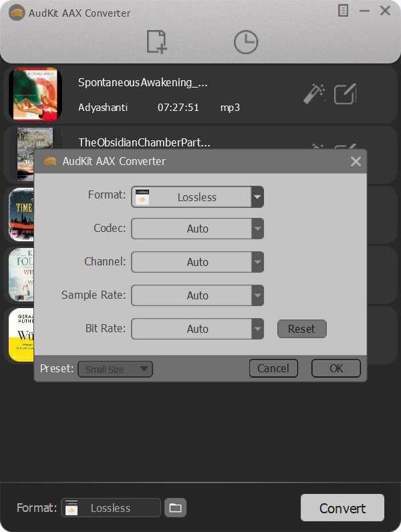Open the menu icon in title bar
Image resolution: width=401 pixels, height=532 pixels.
343,11
